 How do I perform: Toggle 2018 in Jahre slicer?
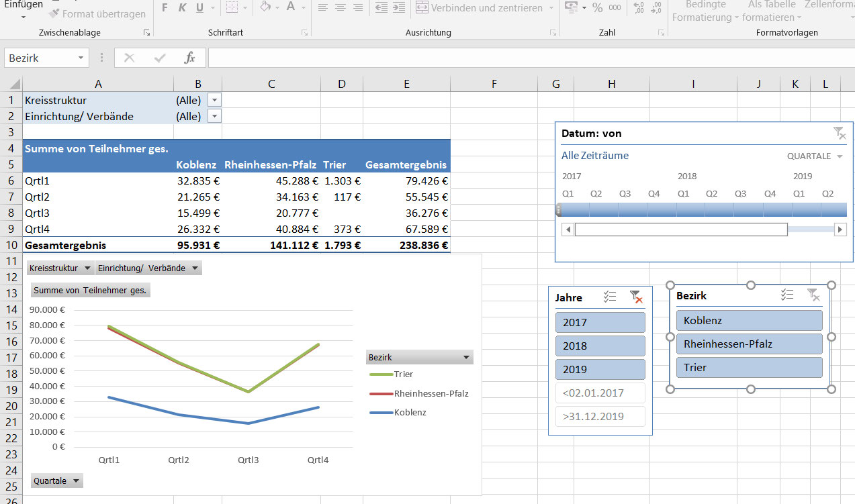click(x=600, y=346)
